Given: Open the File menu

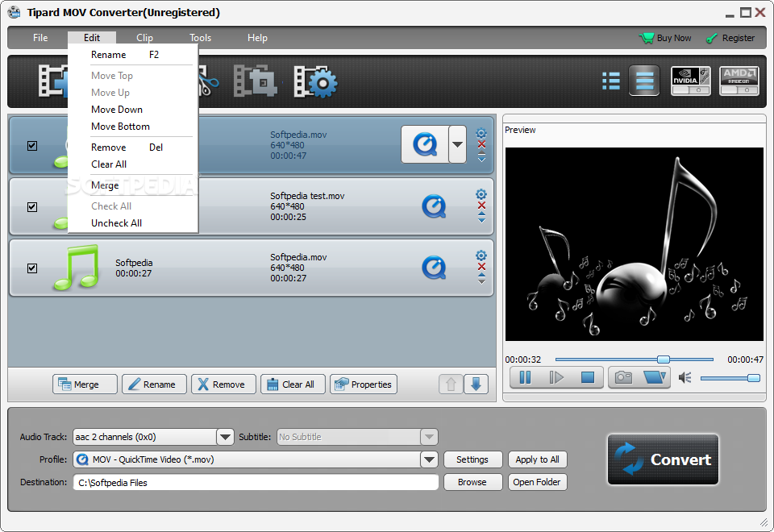Looking at the screenshot, I should click(x=40, y=38).
